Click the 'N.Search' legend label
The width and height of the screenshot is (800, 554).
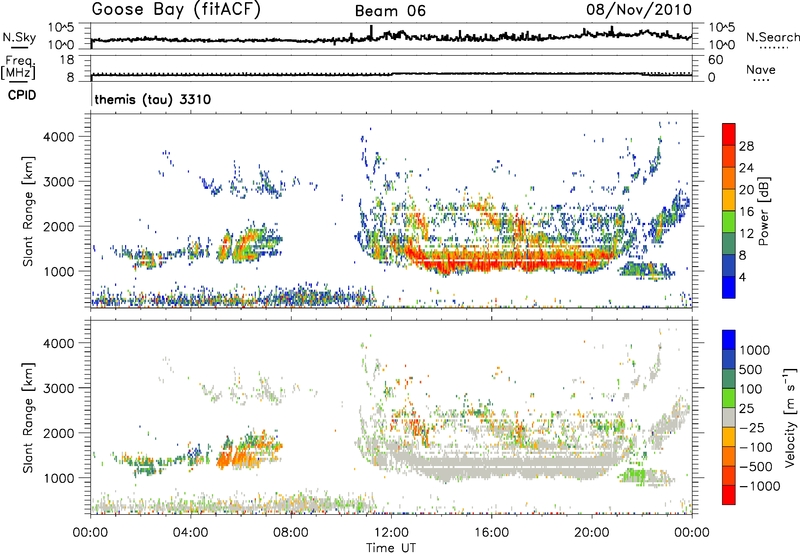point(772,37)
